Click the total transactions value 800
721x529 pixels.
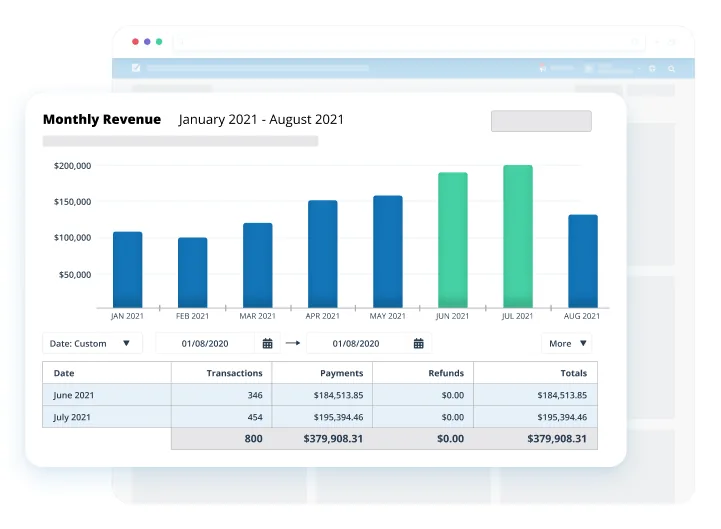(x=253, y=438)
